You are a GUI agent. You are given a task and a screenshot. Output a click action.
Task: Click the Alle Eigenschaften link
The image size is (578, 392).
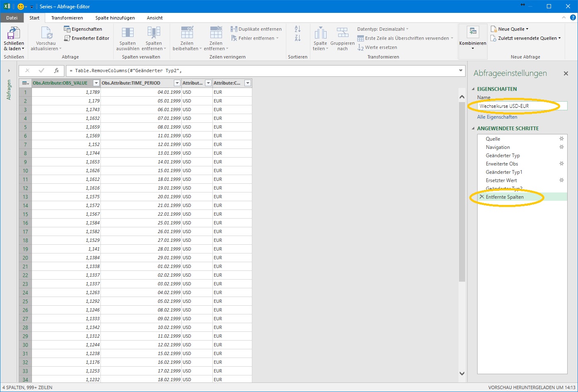pos(497,117)
